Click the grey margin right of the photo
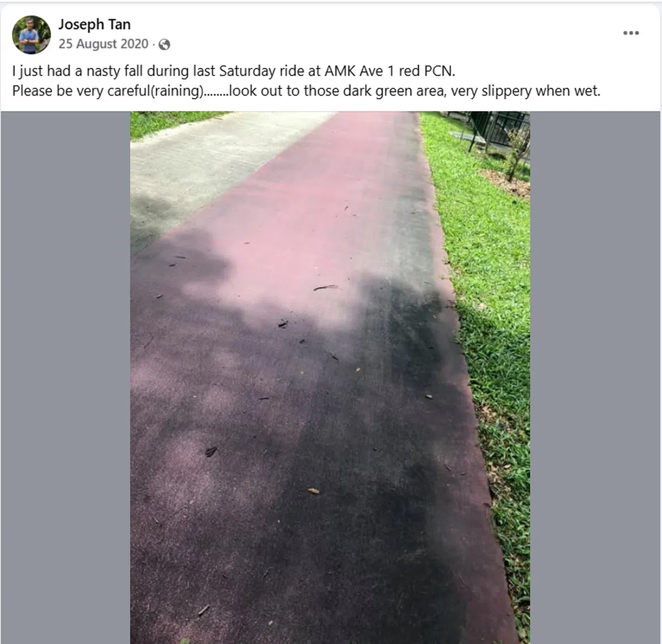662x644 pixels. [595, 377]
